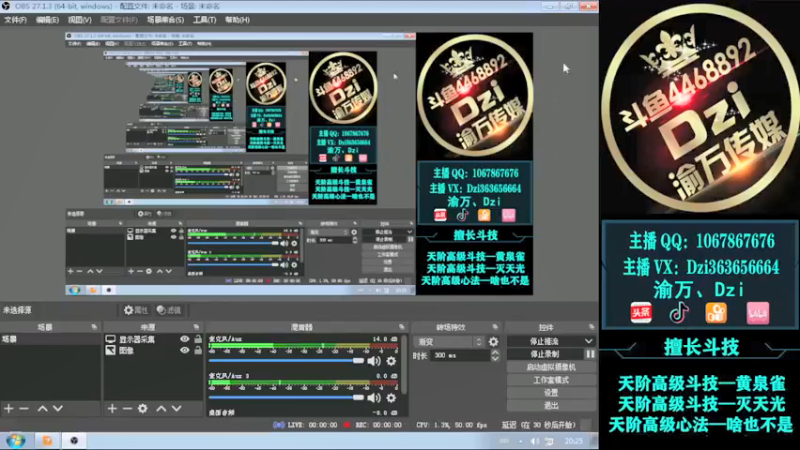
Task: Toggle 工作室模式 studio mode
Action: [551, 380]
